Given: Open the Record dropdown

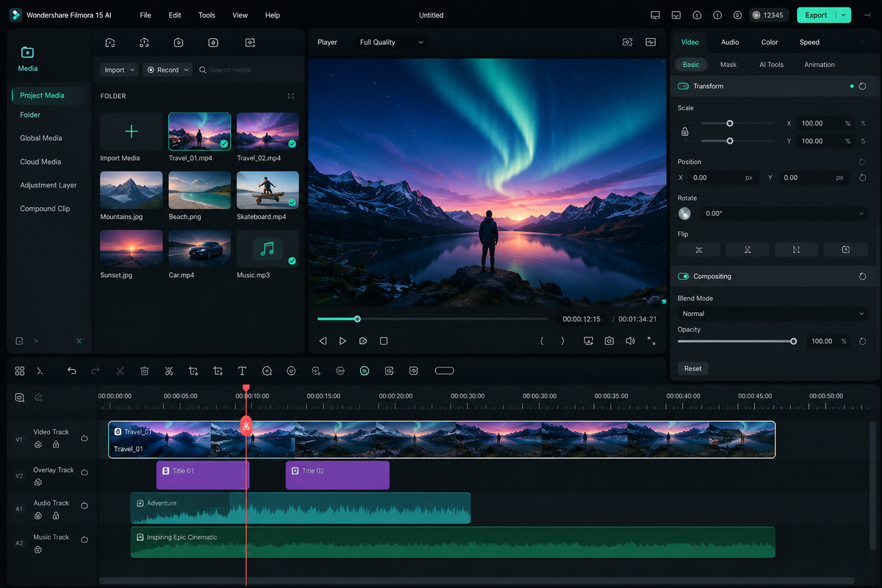Looking at the screenshot, I should (168, 70).
